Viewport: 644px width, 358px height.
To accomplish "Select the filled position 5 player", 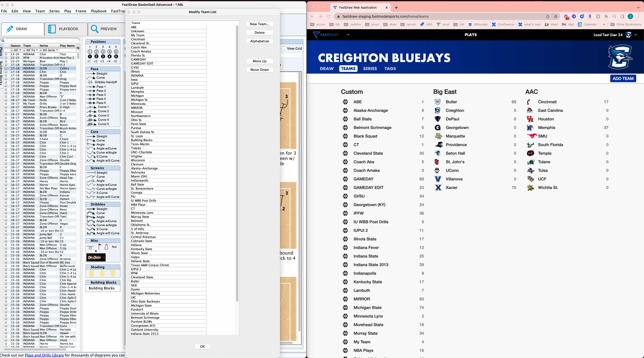I will pos(116,56).
